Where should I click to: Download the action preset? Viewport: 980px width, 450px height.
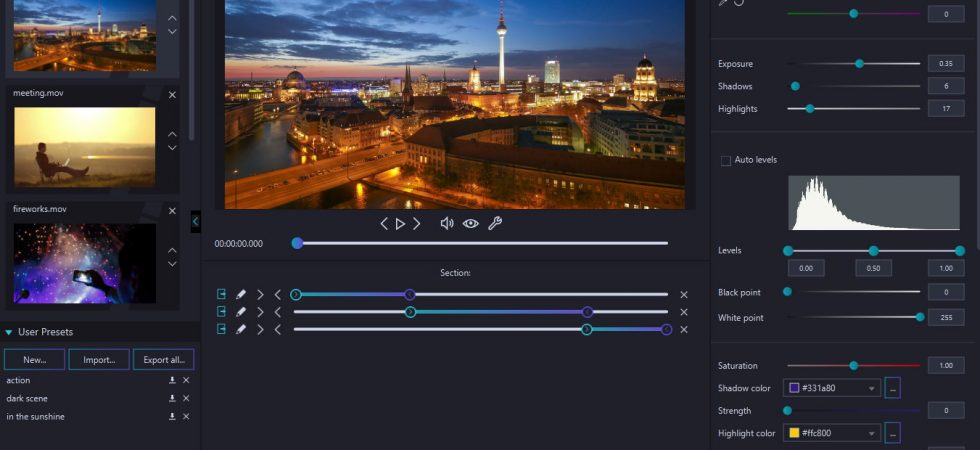(x=172, y=381)
